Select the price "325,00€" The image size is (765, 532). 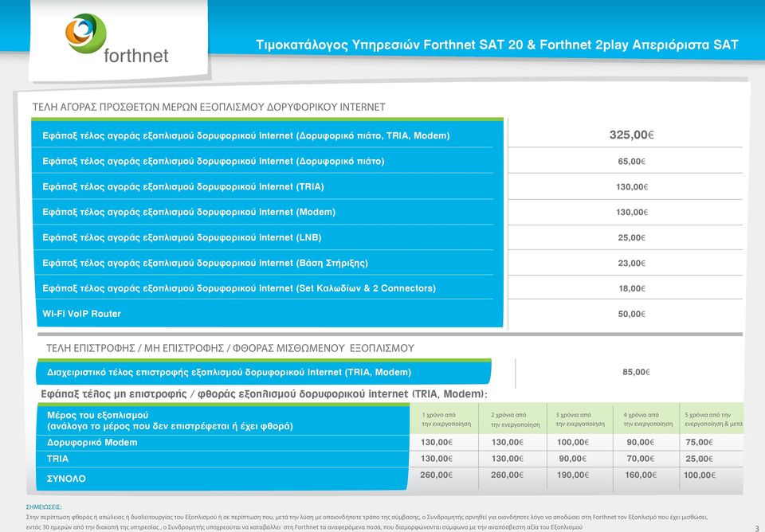point(631,135)
